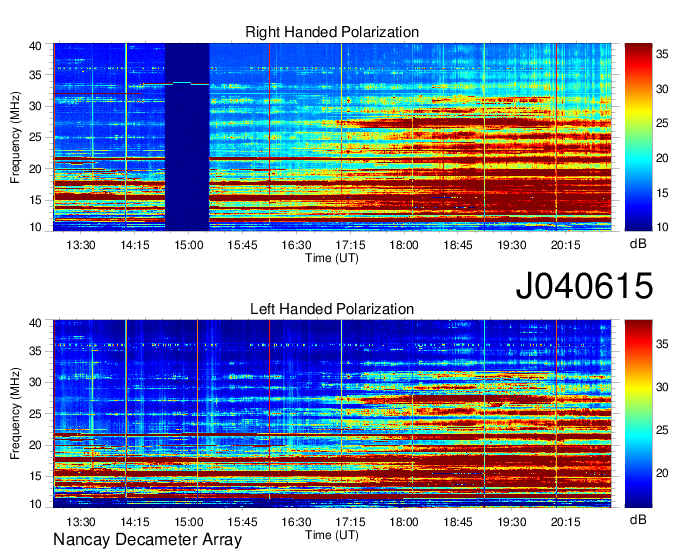Click dB label under Left Handed colorbar
Viewport: 680px width, 552px height.
[x=638, y=519]
